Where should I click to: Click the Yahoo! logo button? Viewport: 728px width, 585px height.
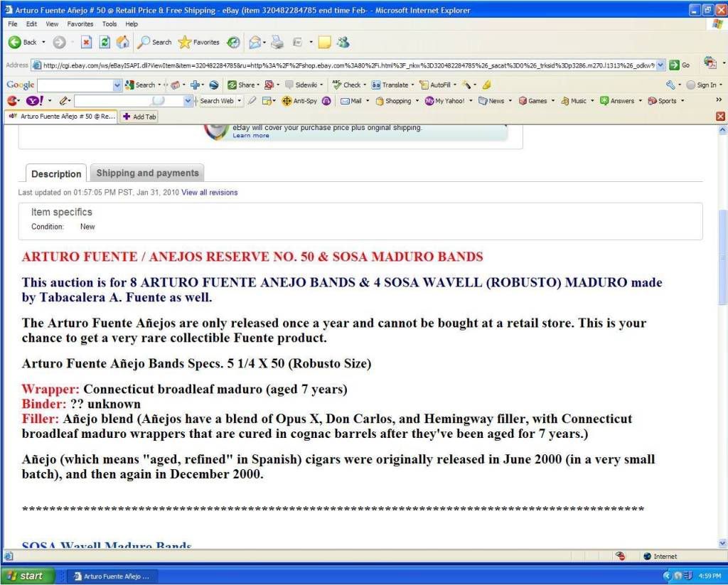(35, 101)
